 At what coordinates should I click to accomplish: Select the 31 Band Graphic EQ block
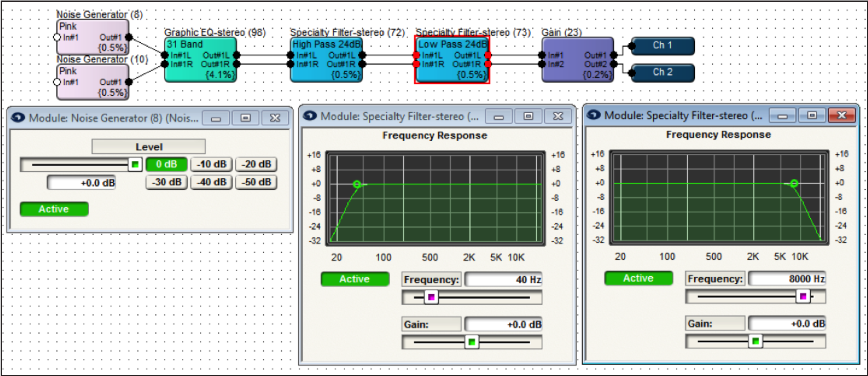200,60
